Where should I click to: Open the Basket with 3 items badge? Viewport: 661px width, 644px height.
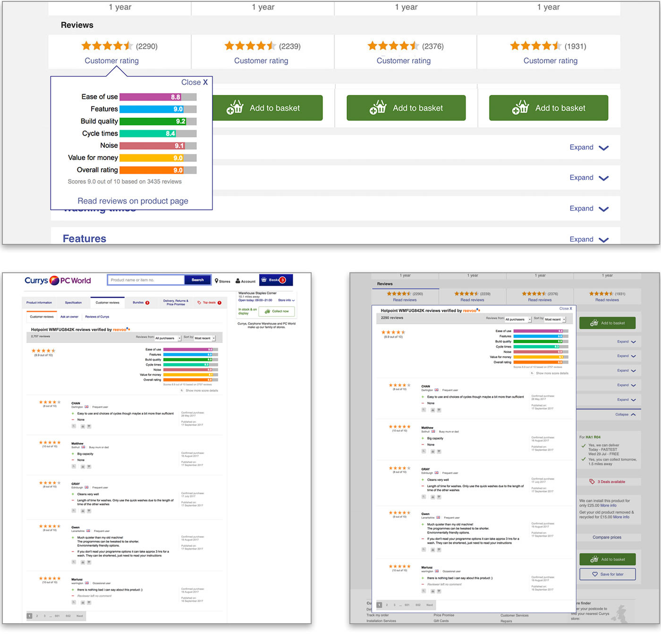pos(276,280)
